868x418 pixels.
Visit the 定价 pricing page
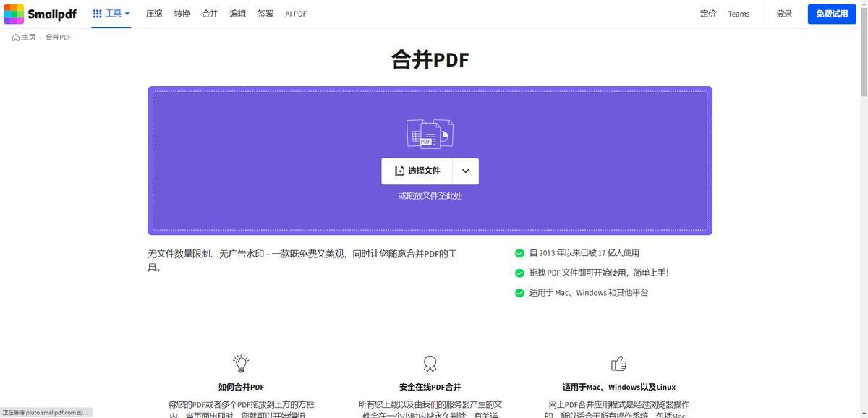[708, 14]
